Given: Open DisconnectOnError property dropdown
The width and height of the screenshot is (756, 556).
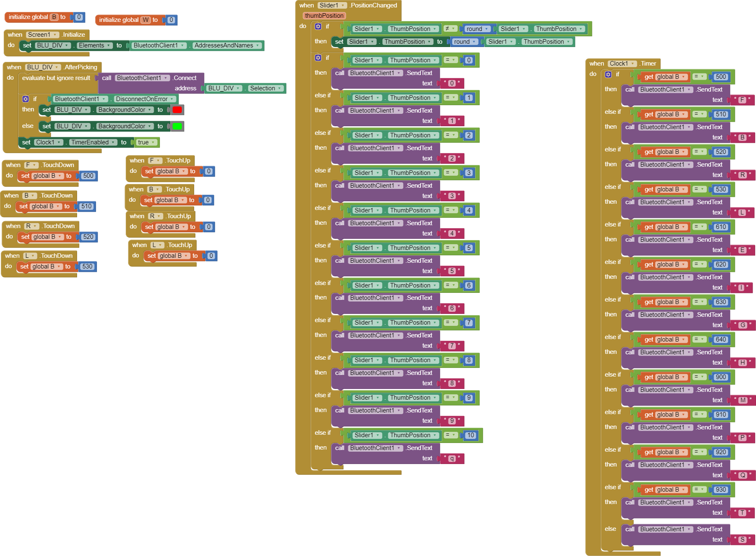Looking at the screenshot, I should point(145,99).
